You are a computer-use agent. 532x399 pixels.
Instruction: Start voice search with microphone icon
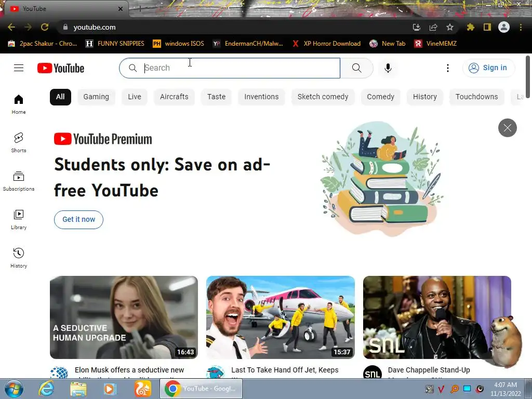point(388,68)
